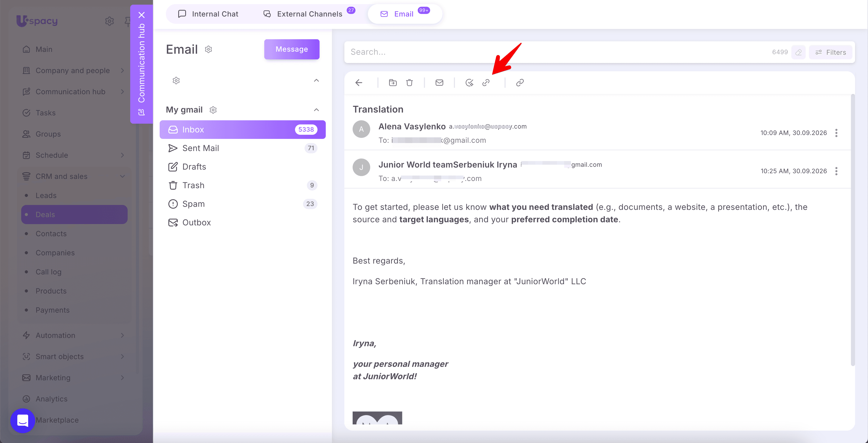Collapse CRM and sales section

(x=123, y=176)
